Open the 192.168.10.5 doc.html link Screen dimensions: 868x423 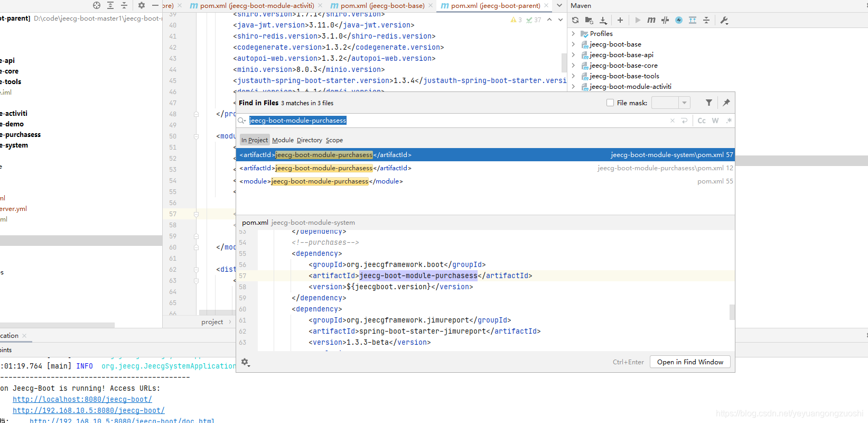pos(122,421)
